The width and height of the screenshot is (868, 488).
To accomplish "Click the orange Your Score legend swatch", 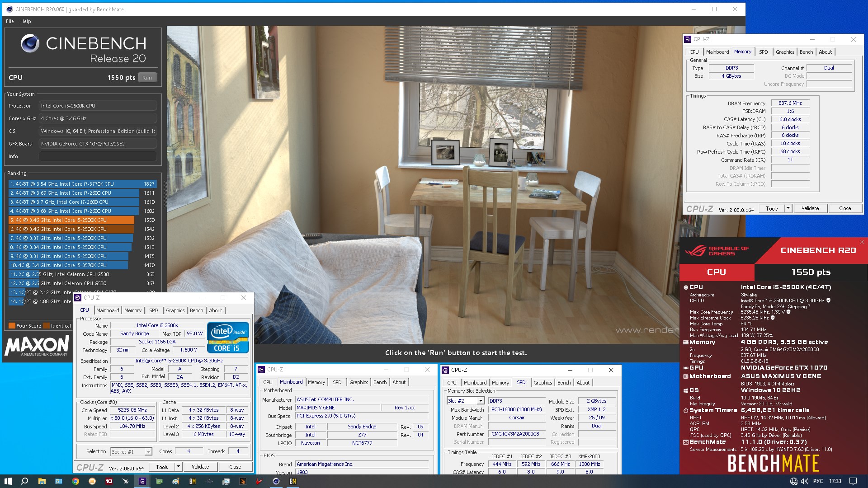I will pyautogui.click(x=12, y=326).
